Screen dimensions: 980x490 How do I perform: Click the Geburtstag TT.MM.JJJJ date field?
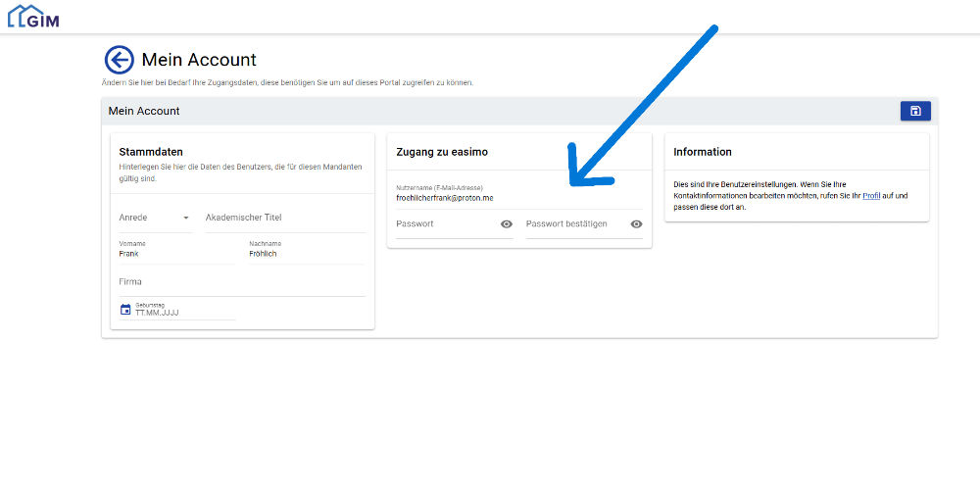[x=184, y=313]
